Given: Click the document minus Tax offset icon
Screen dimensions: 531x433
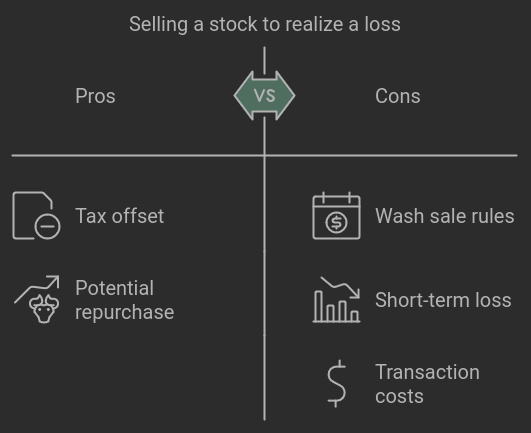Looking at the screenshot, I should [x=36, y=216].
